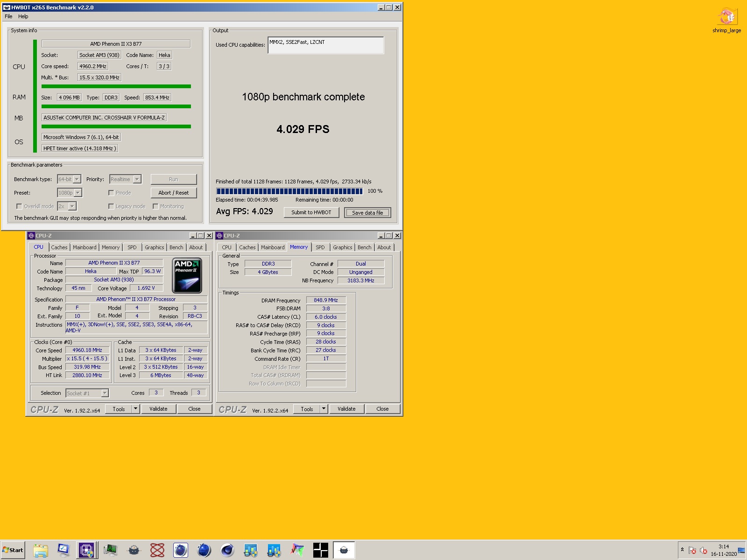
Task: Click the Show Desktop icon by the clock
Action: pos(741,551)
